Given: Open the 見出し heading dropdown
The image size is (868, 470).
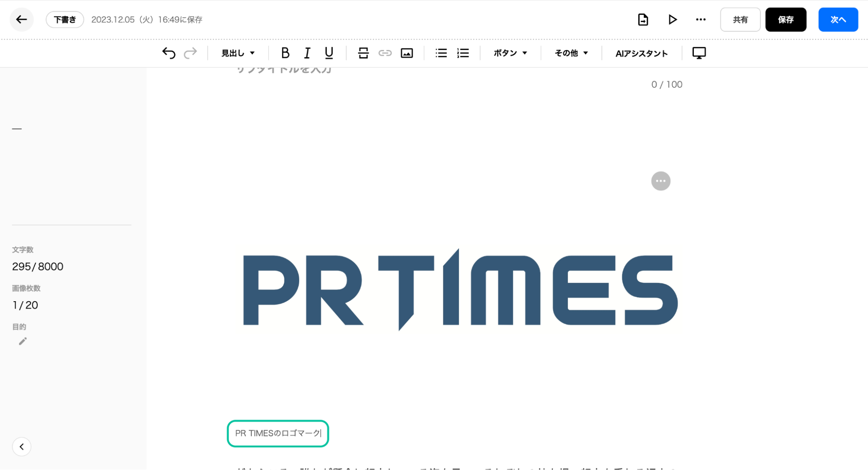Looking at the screenshot, I should 238,53.
